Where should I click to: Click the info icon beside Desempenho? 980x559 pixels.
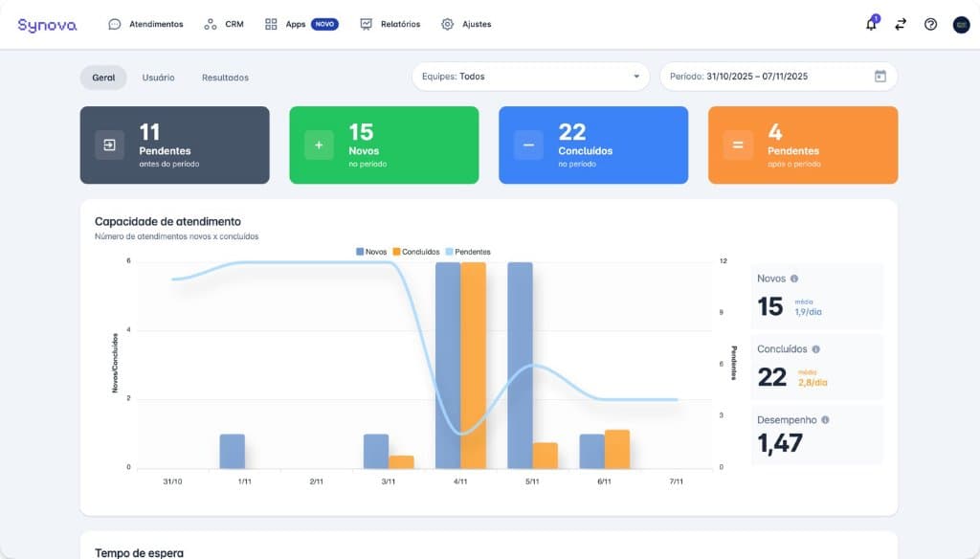coord(825,420)
